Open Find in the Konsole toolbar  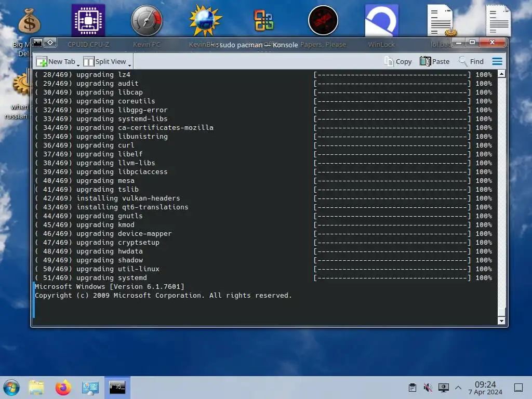click(471, 61)
